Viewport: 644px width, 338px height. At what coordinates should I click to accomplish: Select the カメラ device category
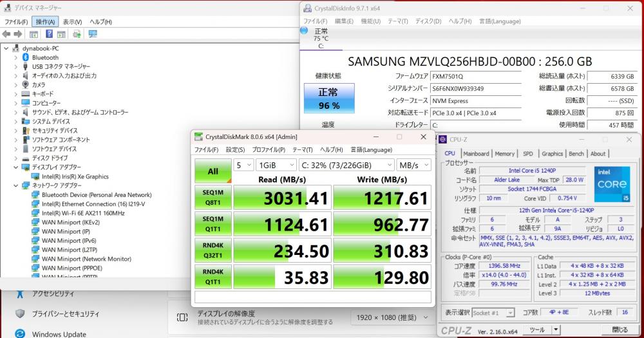click(x=39, y=84)
